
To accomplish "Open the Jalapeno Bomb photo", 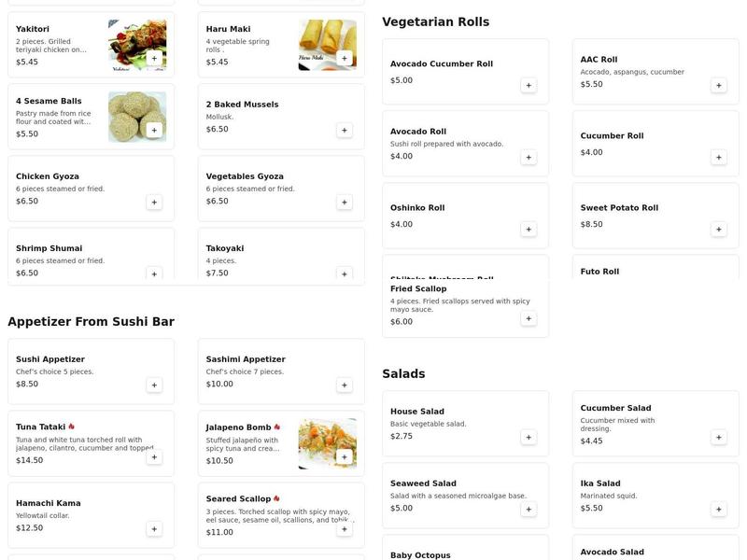I will pos(327,443).
